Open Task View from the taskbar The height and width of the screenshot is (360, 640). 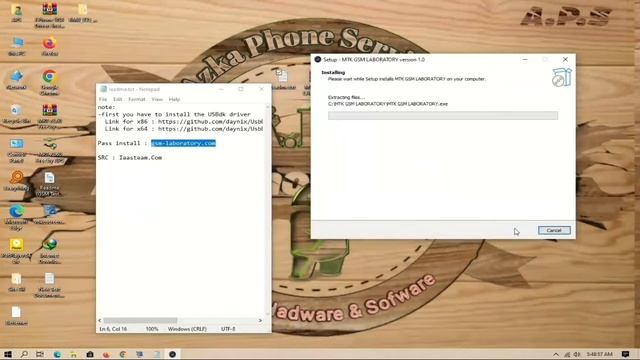click(x=40, y=354)
